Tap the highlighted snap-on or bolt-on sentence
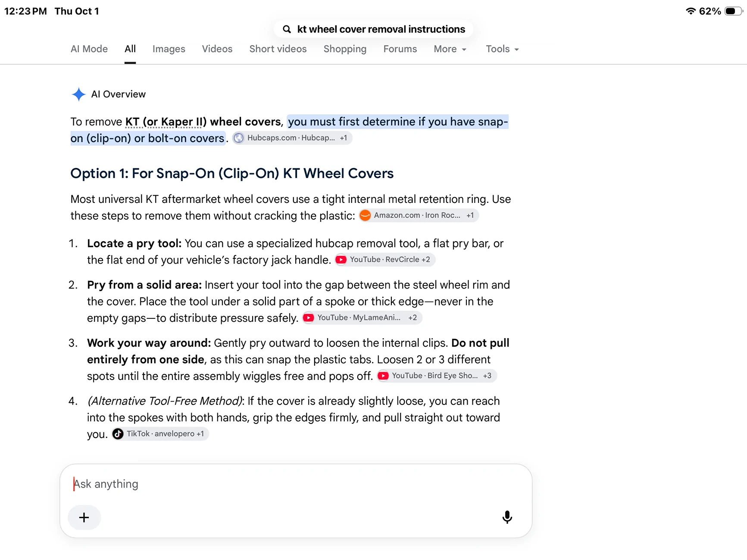The height and width of the screenshot is (560, 747). [289, 130]
